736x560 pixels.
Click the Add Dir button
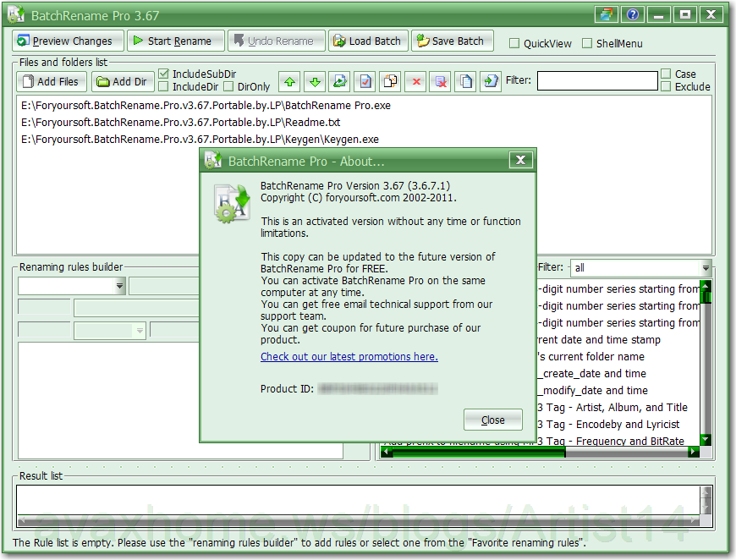(123, 82)
